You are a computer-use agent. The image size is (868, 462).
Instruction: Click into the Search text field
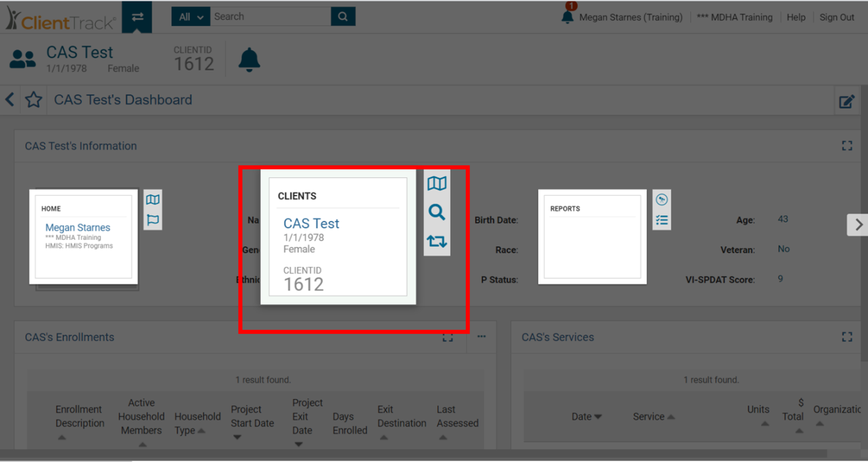coord(270,17)
